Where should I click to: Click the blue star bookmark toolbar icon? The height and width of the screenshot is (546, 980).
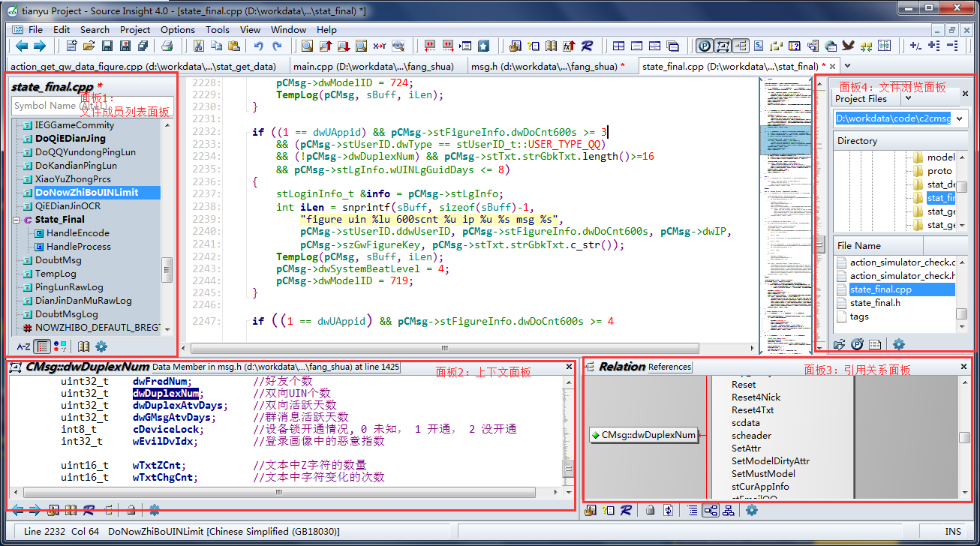click(485, 46)
